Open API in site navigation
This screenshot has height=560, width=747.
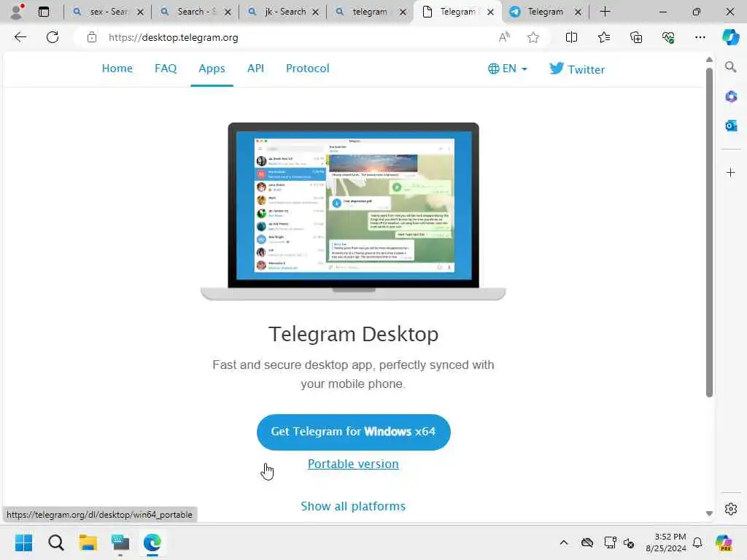pyautogui.click(x=255, y=68)
